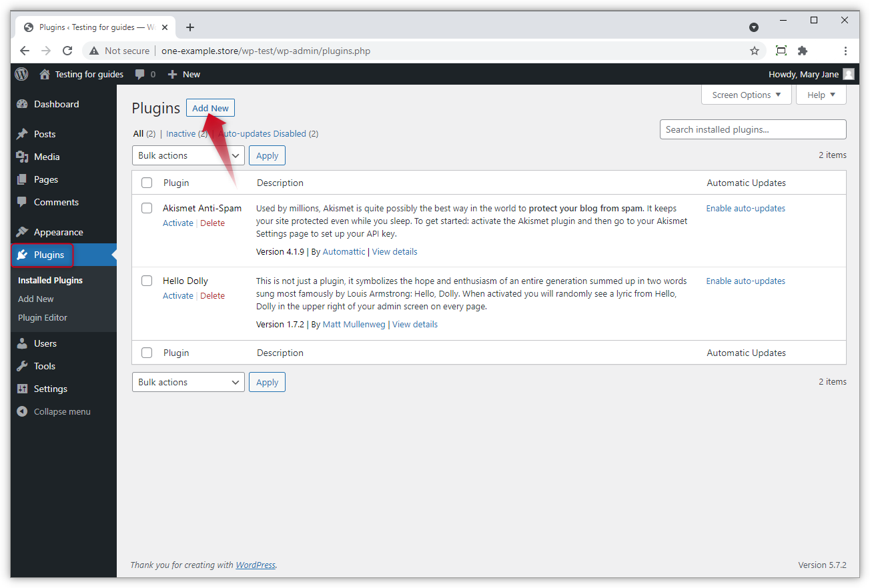
Task: Select the select-all plugins checkbox
Action: pos(146,182)
